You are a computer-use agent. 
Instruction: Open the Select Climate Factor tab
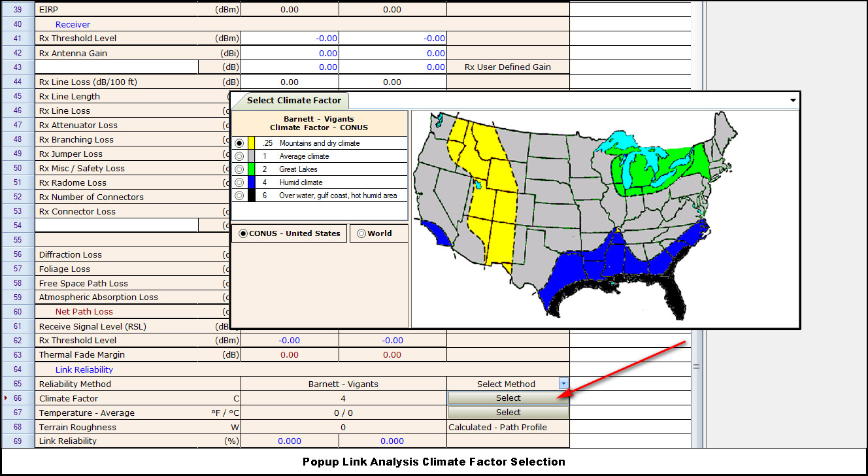point(293,101)
